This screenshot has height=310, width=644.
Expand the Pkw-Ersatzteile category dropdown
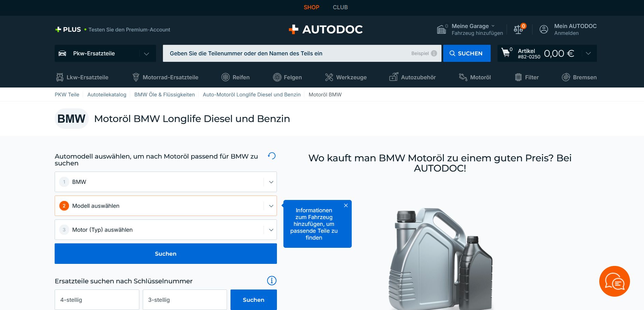click(146, 54)
